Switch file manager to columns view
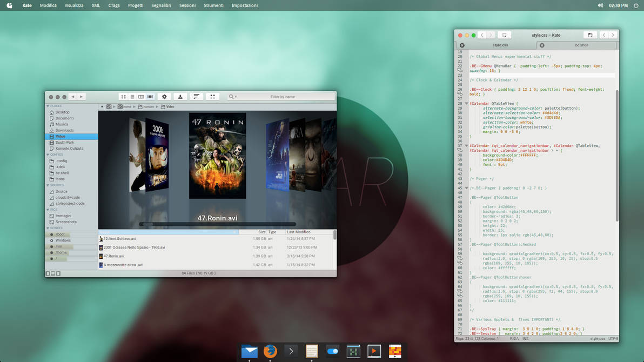 click(141, 97)
